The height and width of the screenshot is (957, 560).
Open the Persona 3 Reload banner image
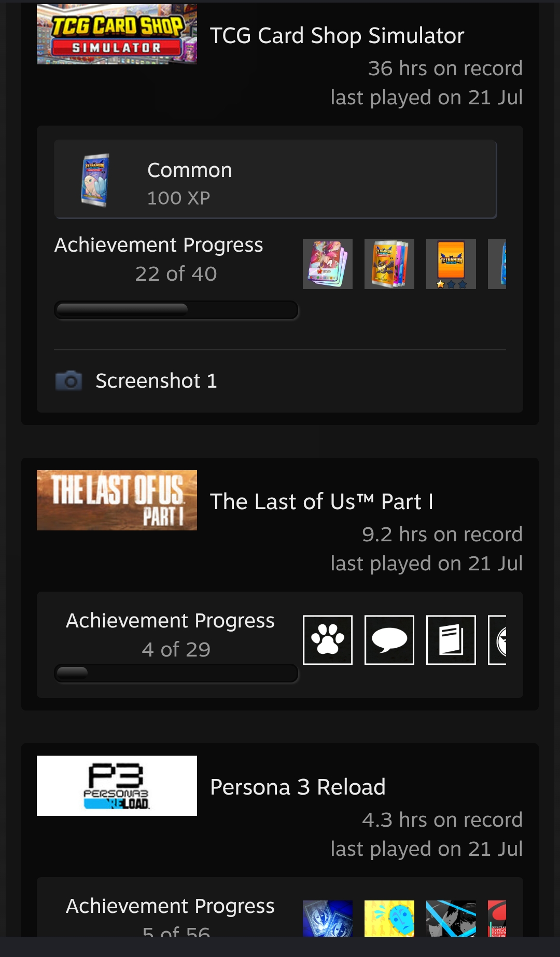coord(117,786)
